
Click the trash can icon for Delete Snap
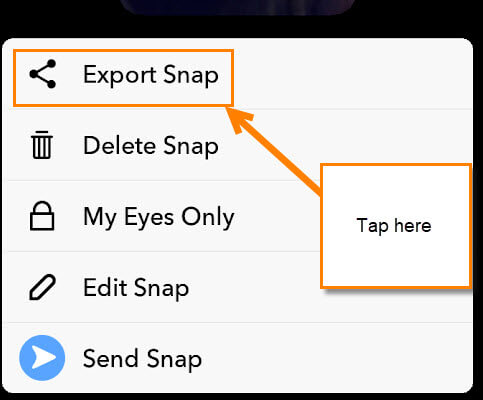coord(42,145)
